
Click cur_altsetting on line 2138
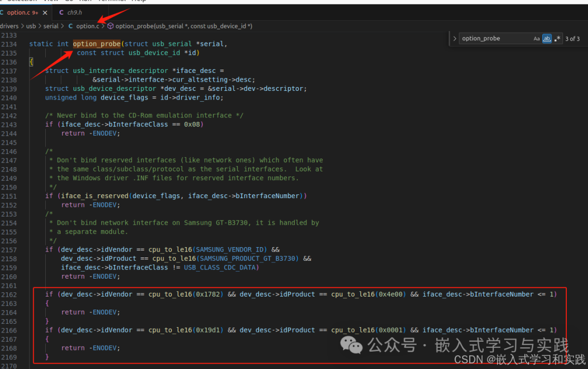pyautogui.click(x=199, y=80)
